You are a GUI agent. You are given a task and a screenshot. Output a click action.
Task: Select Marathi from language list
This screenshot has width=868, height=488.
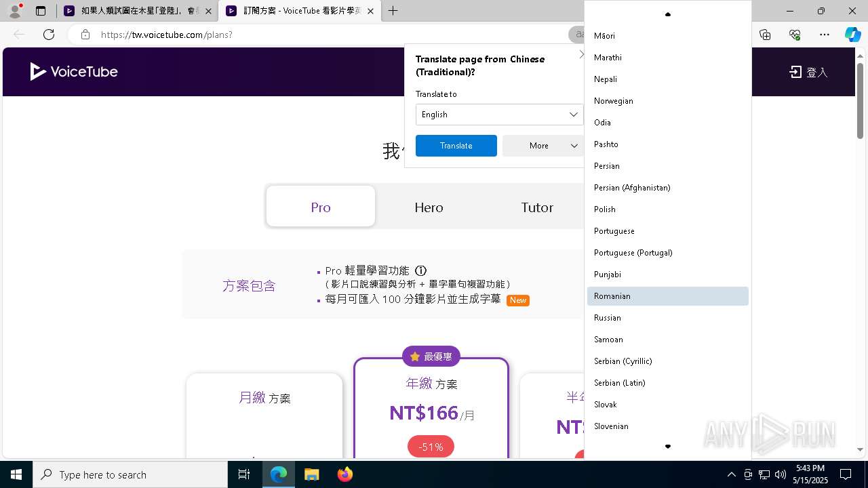(668, 58)
